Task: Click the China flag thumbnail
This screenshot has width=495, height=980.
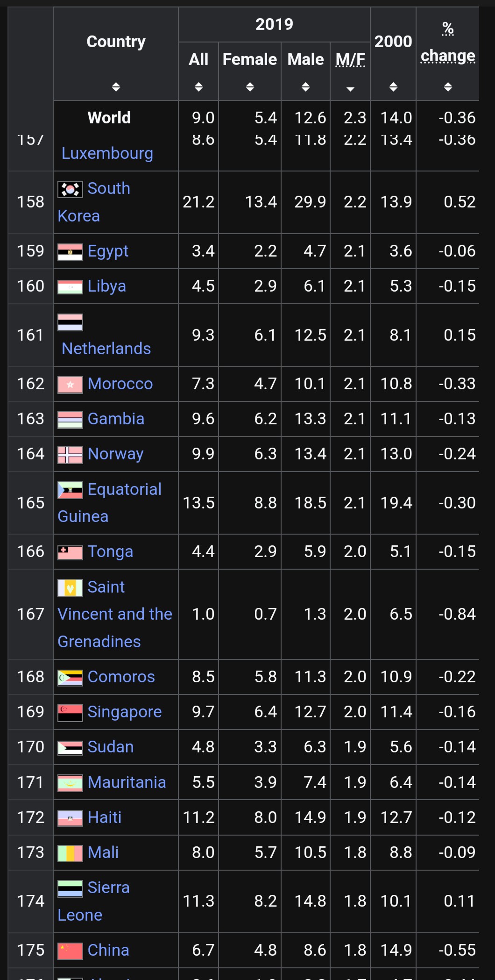Action: (x=70, y=951)
